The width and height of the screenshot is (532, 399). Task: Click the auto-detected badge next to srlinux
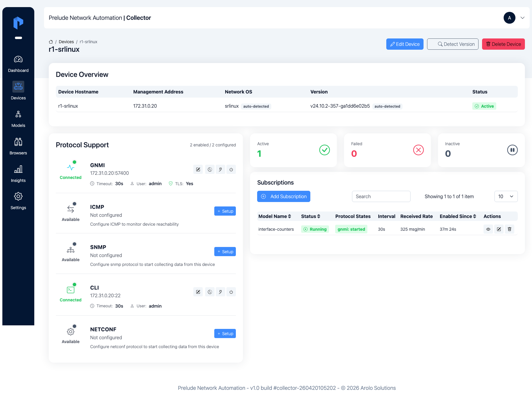pyautogui.click(x=256, y=106)
